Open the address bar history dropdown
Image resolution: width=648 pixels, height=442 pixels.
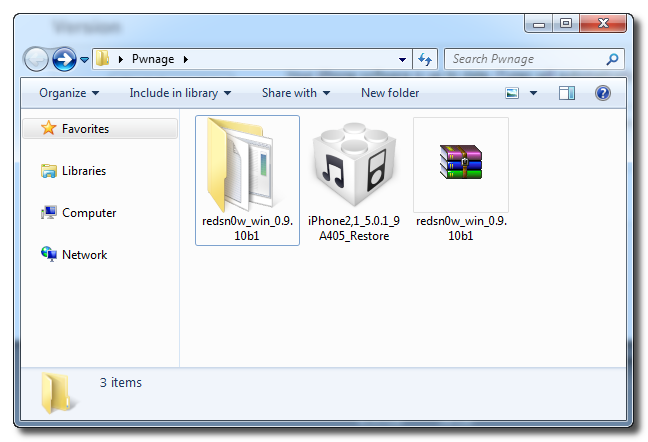[402, 59]
